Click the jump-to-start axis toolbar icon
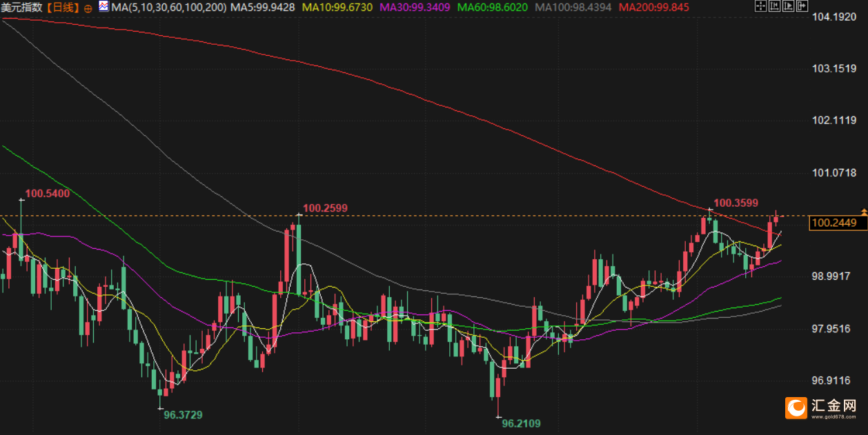Image resolution: width=868 pixels, height=435 pixels. tap(774, 6)
